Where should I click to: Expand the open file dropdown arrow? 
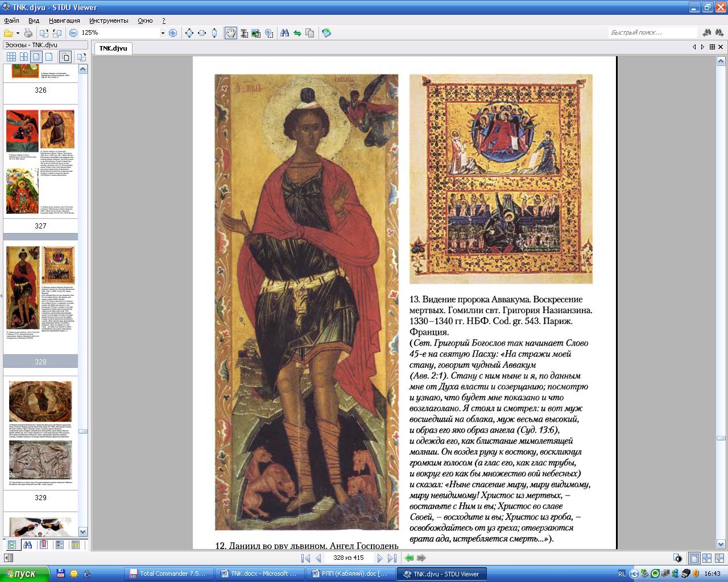pos(18,33)
